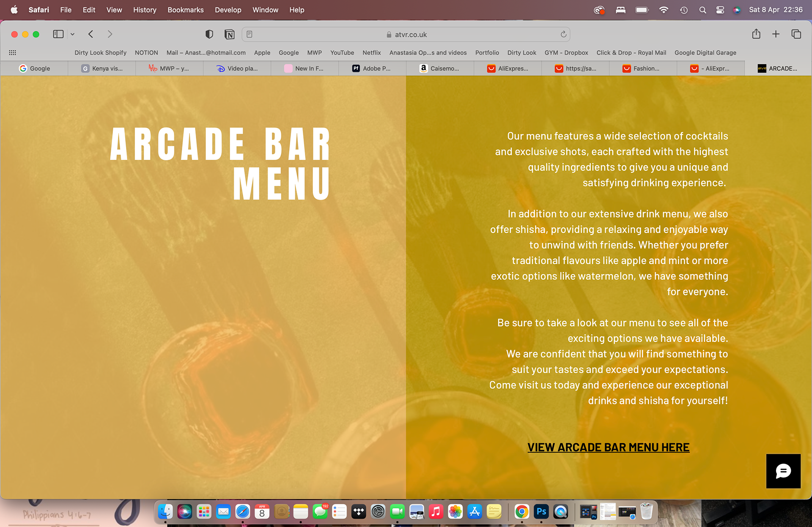Open the NOTION bookmark
This screenshot has width=812, height=527.
point(146,53)
